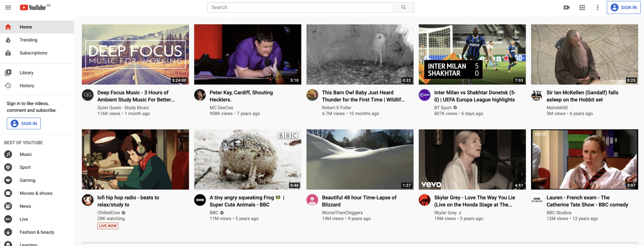This screenshot has height=246, width=644.
Task: Open BBC Studios channel avatar
Action: click(537, 200)
